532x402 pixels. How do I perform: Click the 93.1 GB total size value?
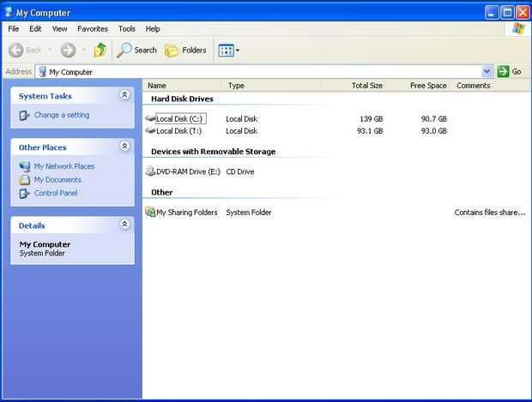pyautogui.click(x=370, y=130)
